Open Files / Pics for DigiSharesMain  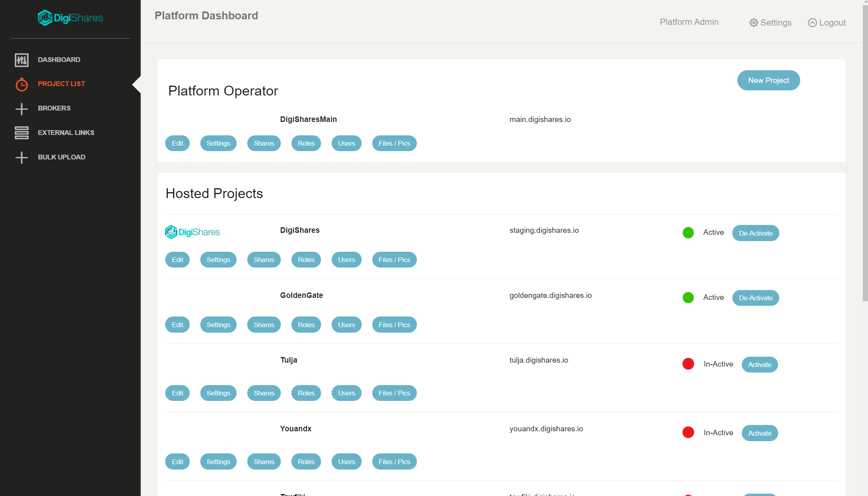click(394, 143)
